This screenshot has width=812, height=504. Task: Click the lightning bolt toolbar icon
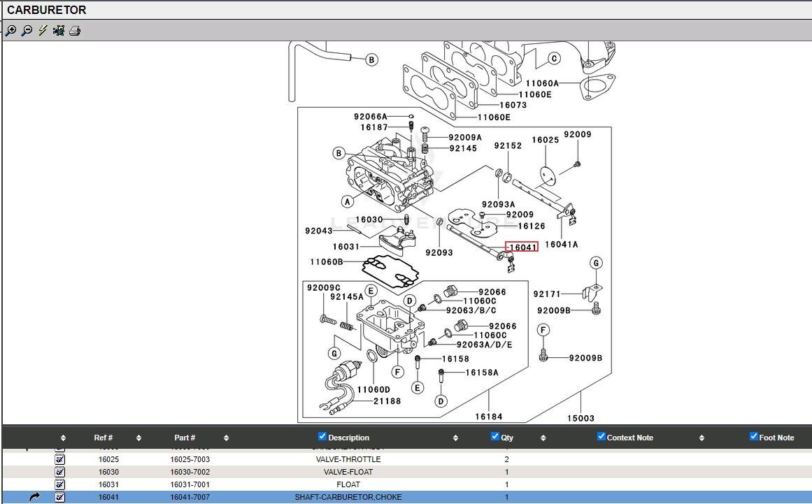(x=43, y=31)
